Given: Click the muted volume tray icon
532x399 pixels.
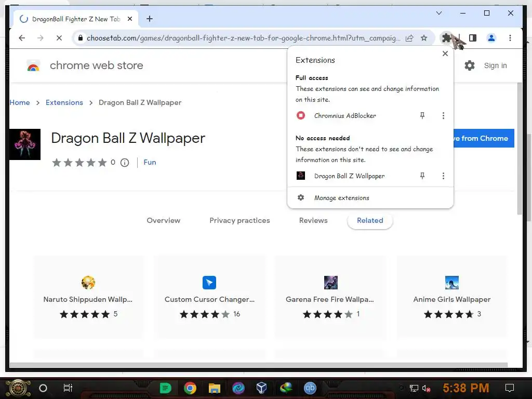Looking at the screenshot, I should click(426, 388).
